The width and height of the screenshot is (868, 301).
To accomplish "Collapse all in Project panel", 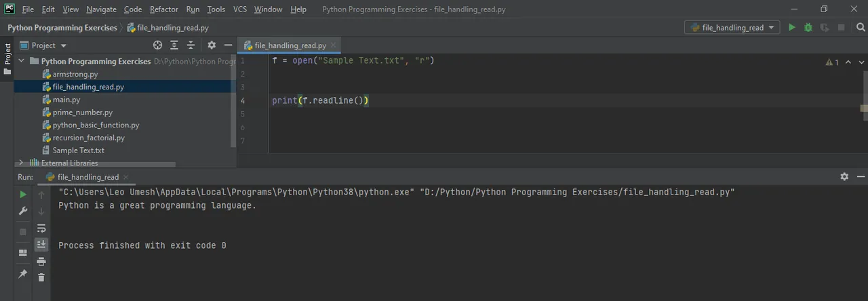I will tap(191, 45).
